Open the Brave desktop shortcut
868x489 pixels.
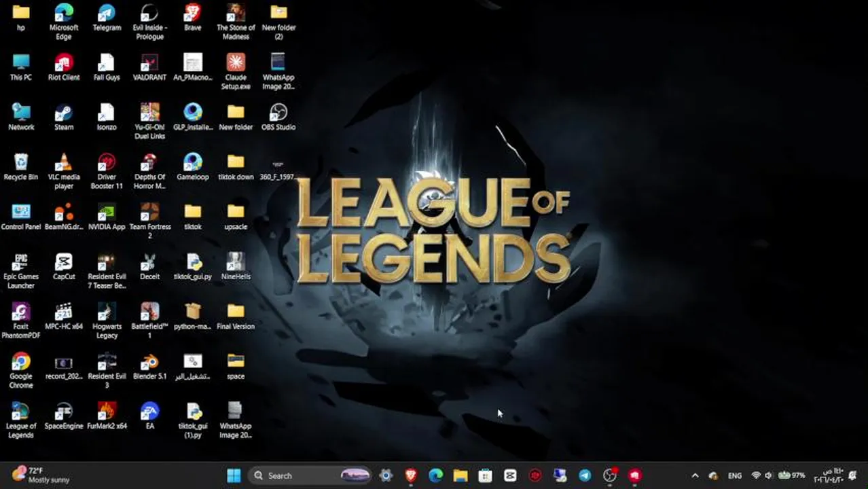193,18
